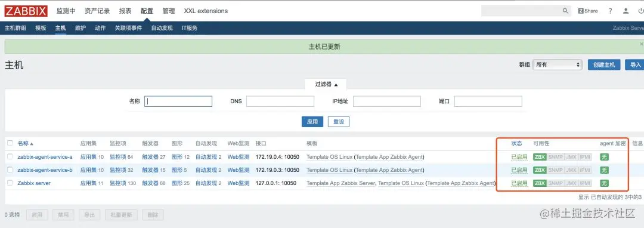The image size is (644, 228).
Task: Tick the select-all hosts checkbox
Action: pos(10,143)
